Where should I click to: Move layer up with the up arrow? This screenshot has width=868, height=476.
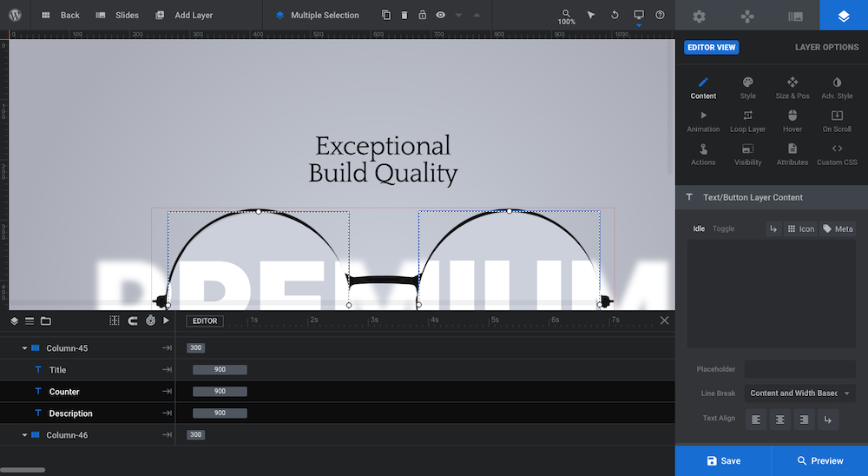477,15
